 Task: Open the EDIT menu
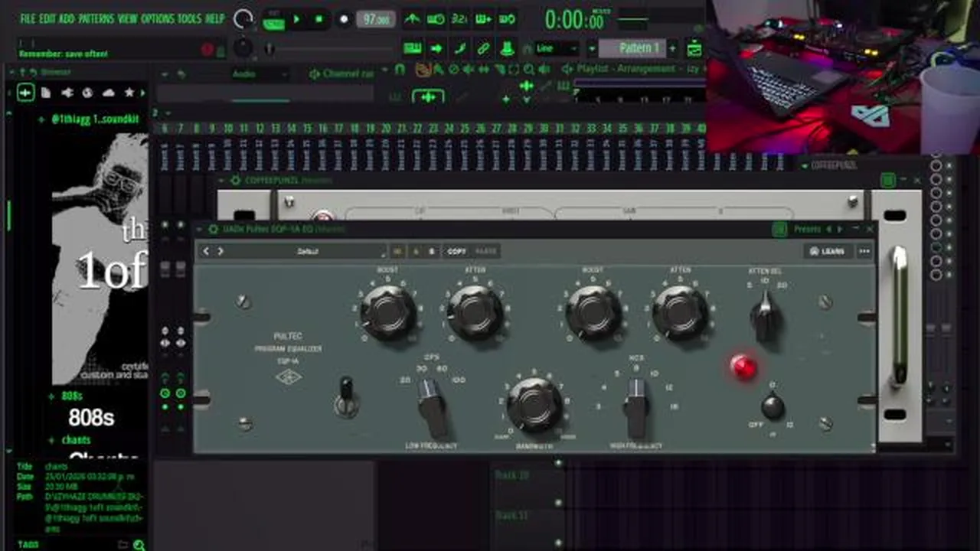[47, 18]
